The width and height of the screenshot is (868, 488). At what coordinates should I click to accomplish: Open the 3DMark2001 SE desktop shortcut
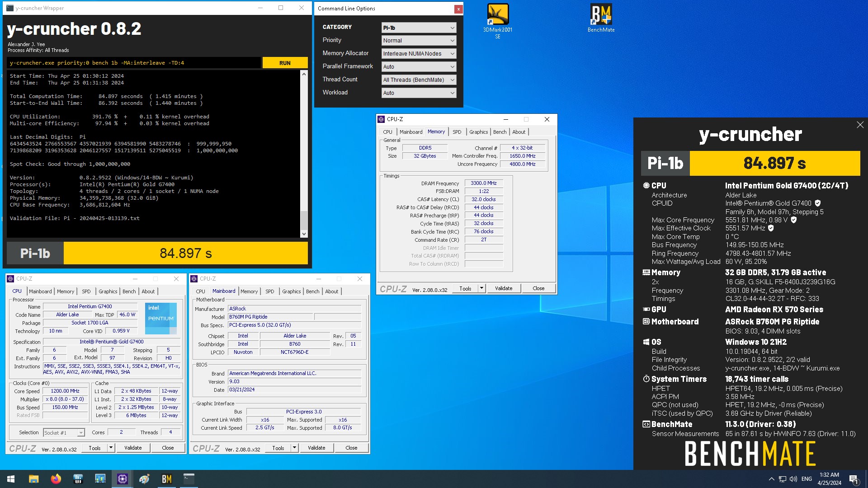pyautogui.click(x=497, y=21)
